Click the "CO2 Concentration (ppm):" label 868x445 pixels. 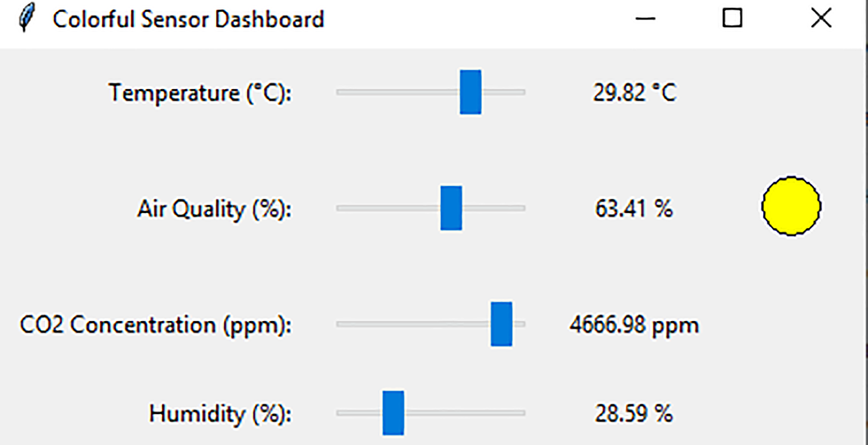coord(155,325)
